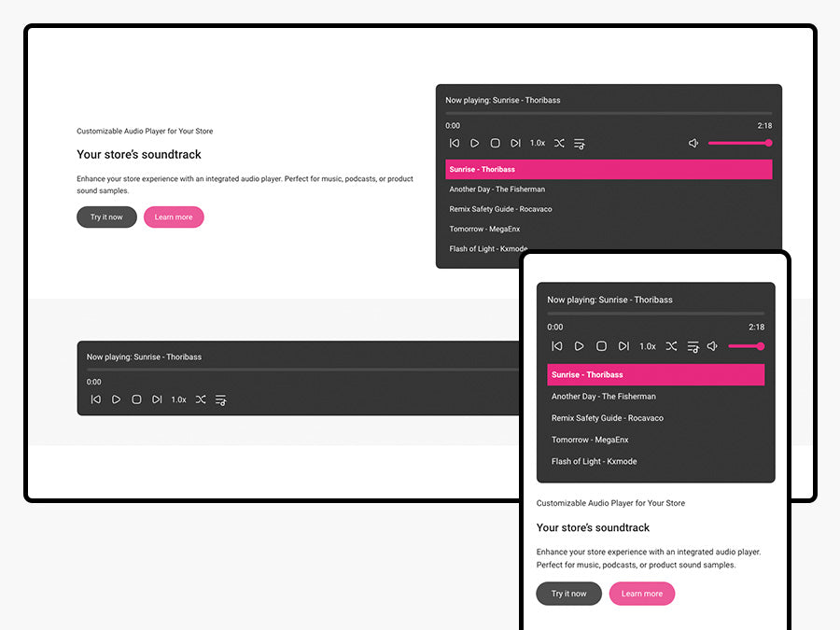Viewport: 840px width, 630px height.
Task: Toggle shuffle in the mobile preview player
Action: 671,346
